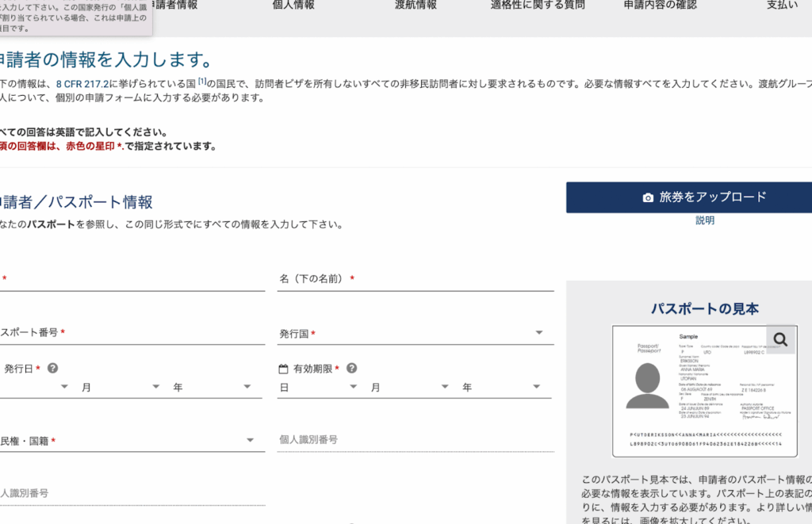Switch to the 渡航情報 step tab

click(416, 6)
